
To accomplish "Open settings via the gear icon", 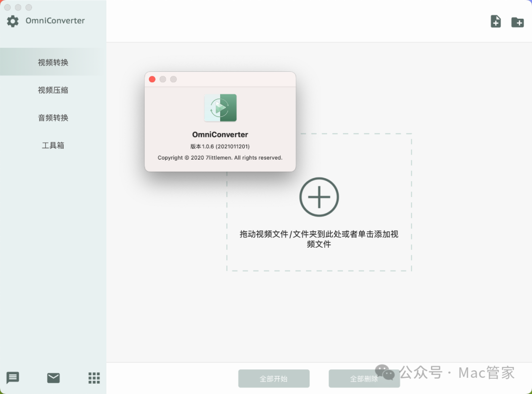I will click(x=12, y=21).
